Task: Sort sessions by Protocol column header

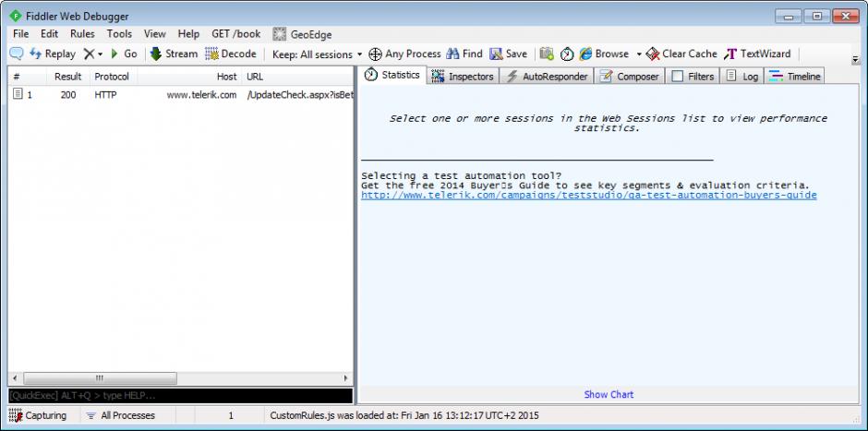Action: pyautogui.click(x=113, y=77)
